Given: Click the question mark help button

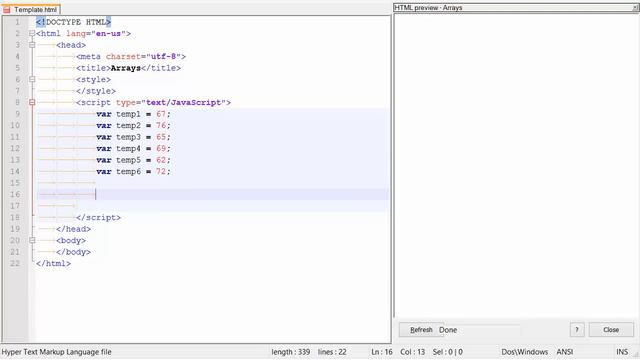Looking at the screenshot, I should coord(577,330).
